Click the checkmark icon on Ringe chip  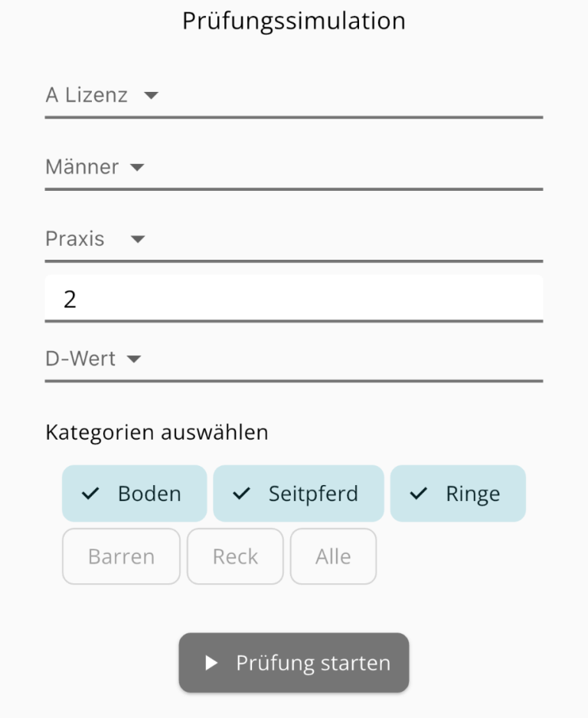pos(418,494)
